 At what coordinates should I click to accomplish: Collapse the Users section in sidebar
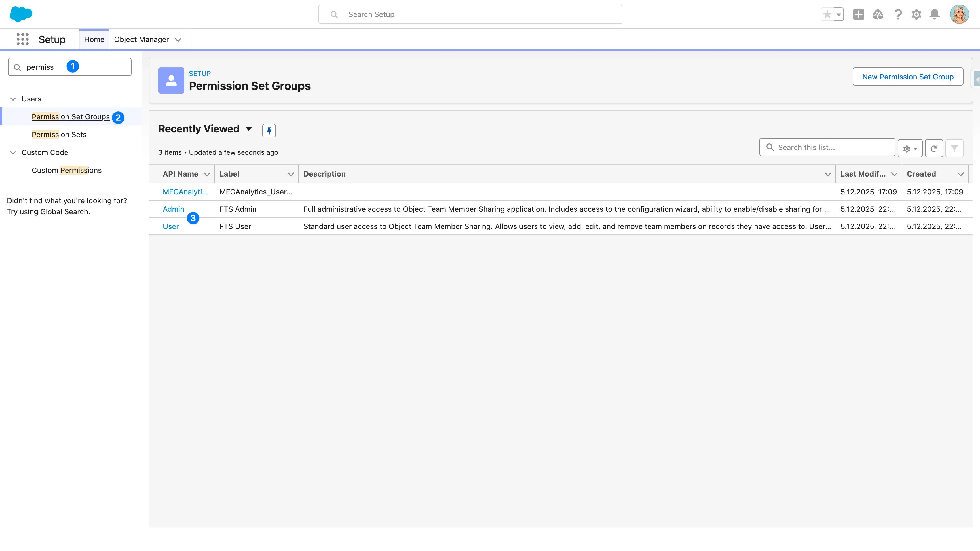pos(13,99)
